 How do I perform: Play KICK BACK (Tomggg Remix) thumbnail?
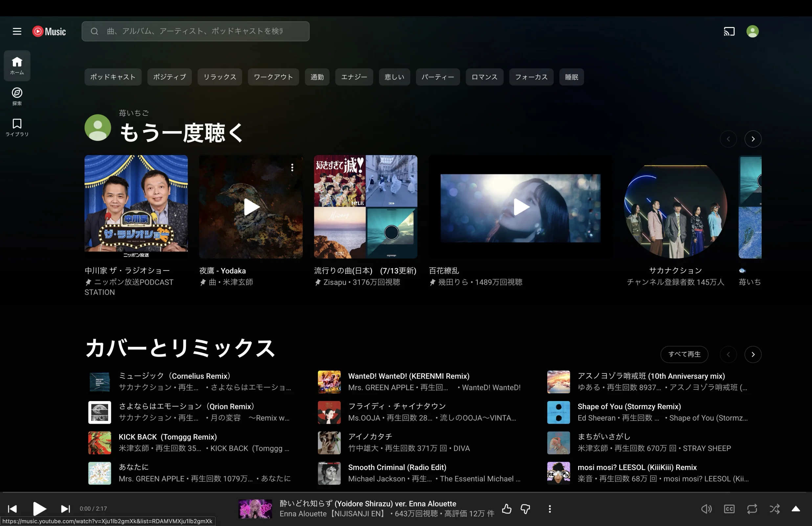coord(100,442)
